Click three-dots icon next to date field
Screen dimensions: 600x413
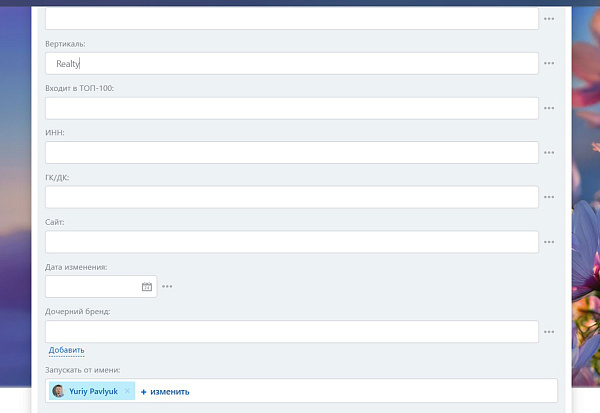click(167, 286)
